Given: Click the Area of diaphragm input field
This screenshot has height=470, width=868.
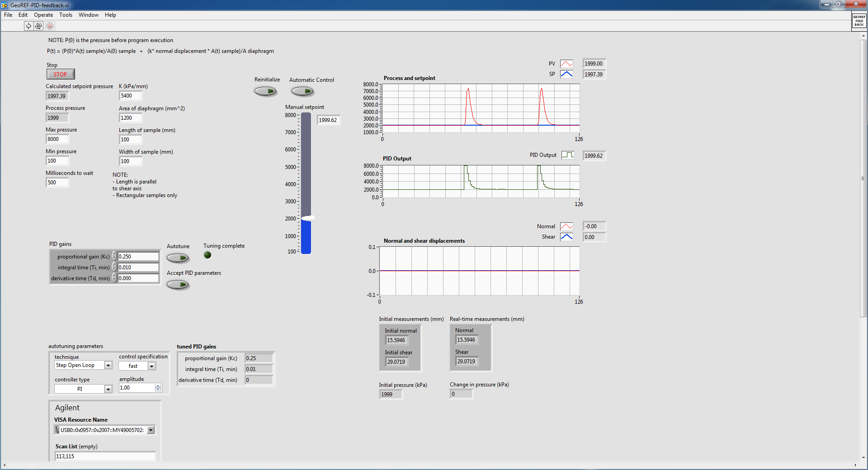Looking at the screenshot, I should [x=131, y=118].
